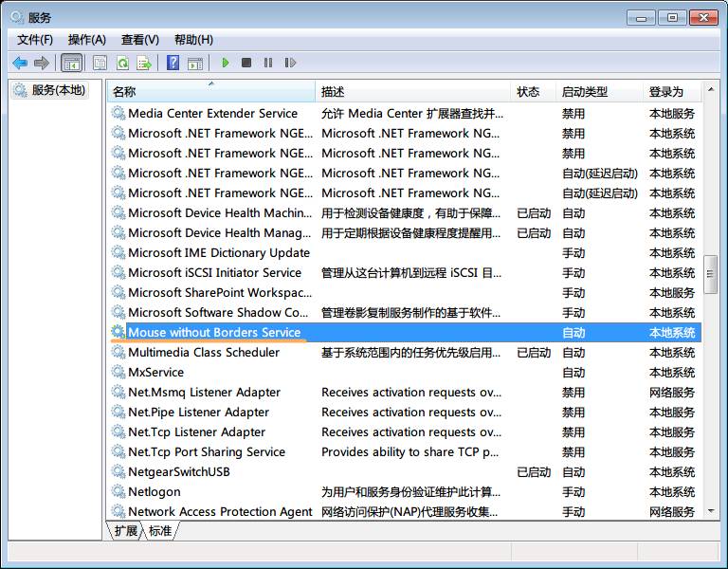Click gear icon of Netlogon row
Viewport: 728px width, 569px height.
pos(118,491)
